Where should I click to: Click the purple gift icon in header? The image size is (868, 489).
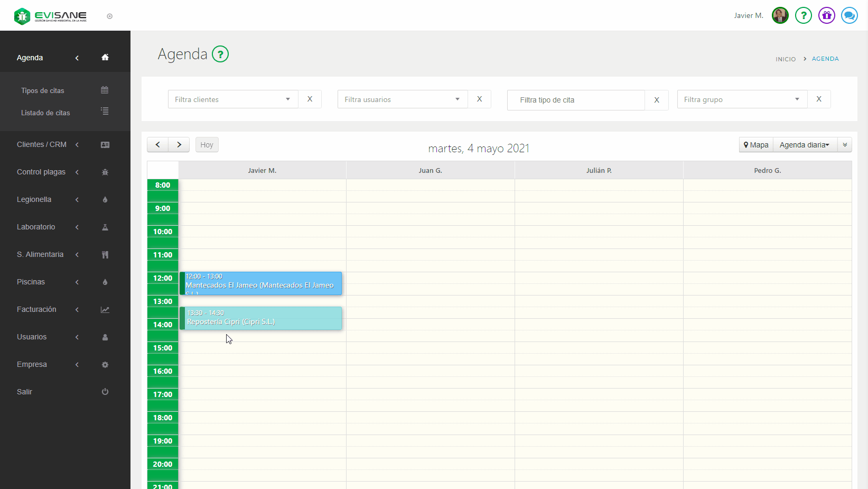tap(826, 15)
